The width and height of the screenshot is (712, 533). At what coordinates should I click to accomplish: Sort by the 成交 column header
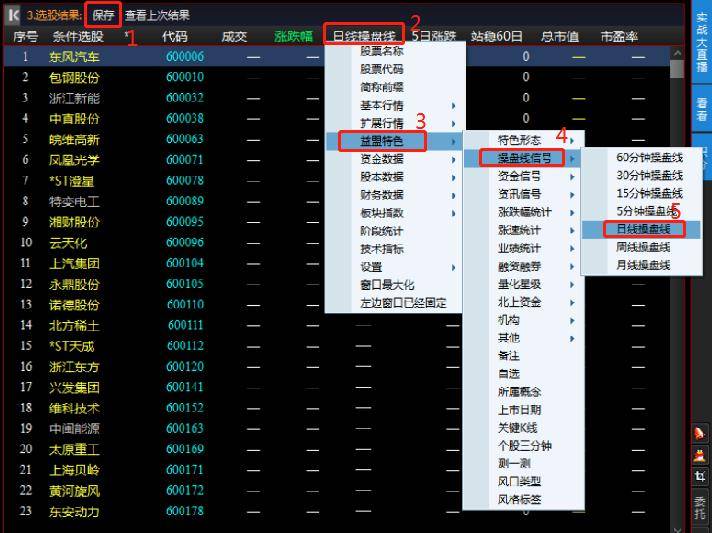click(x=234, y=36)
